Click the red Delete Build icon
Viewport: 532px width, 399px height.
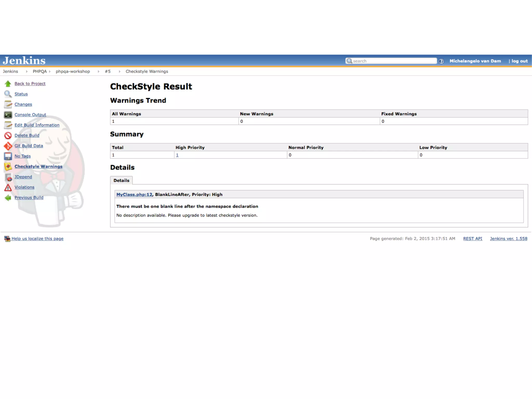(x=8, y=136)
